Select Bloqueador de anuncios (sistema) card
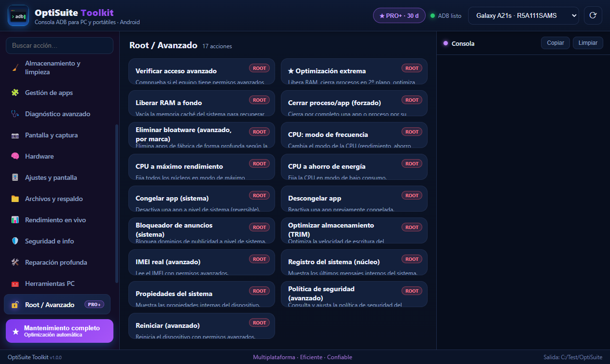 202,230
